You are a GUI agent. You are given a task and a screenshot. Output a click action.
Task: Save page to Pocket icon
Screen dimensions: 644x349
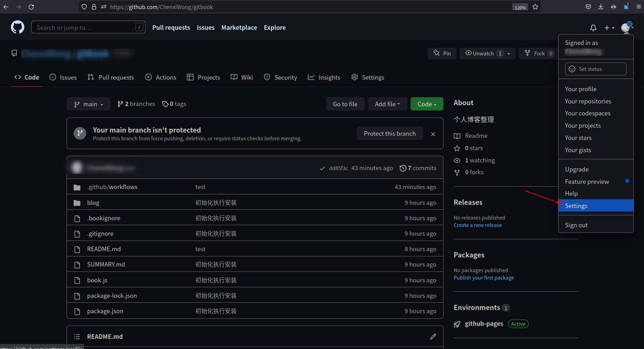(x=588, y=7)
